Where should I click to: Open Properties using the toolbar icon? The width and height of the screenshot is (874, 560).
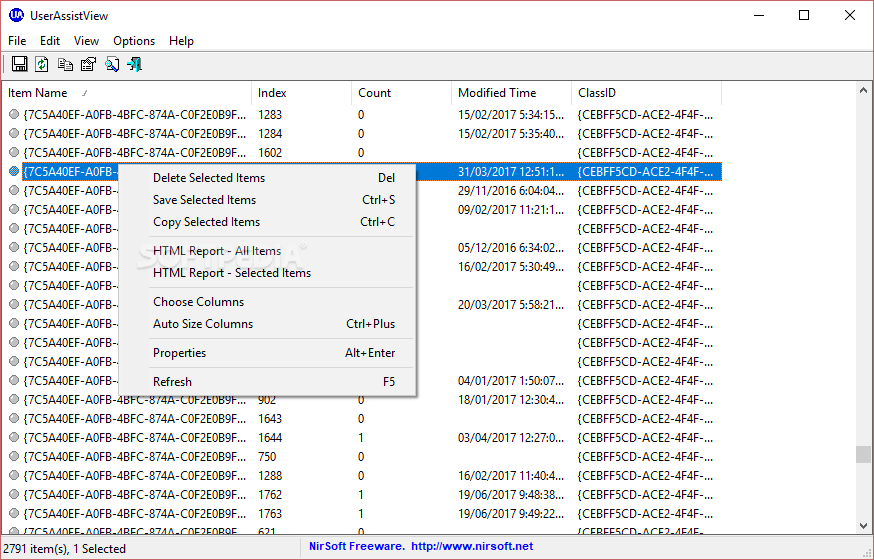88,65
